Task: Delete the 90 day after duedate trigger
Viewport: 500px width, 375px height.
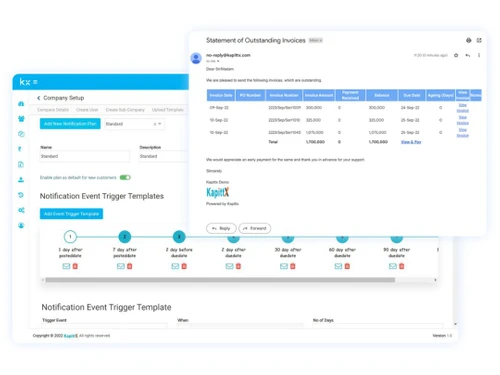Action: (402, 266)
